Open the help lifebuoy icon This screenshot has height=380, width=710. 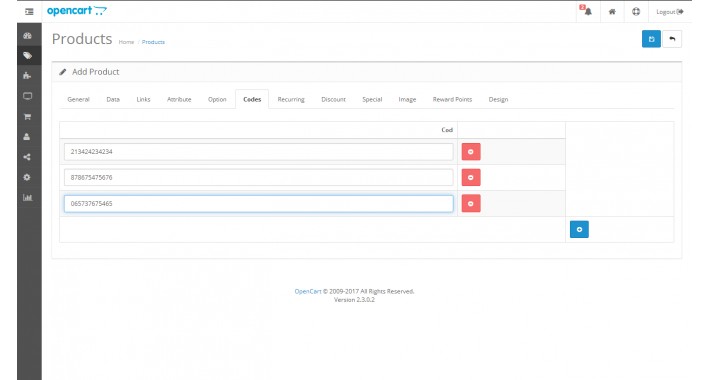[636, 12]
